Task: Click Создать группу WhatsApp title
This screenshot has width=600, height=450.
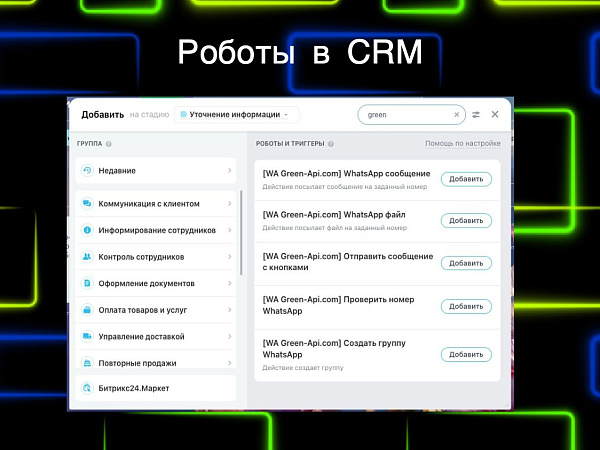Action: pos(334,349)
